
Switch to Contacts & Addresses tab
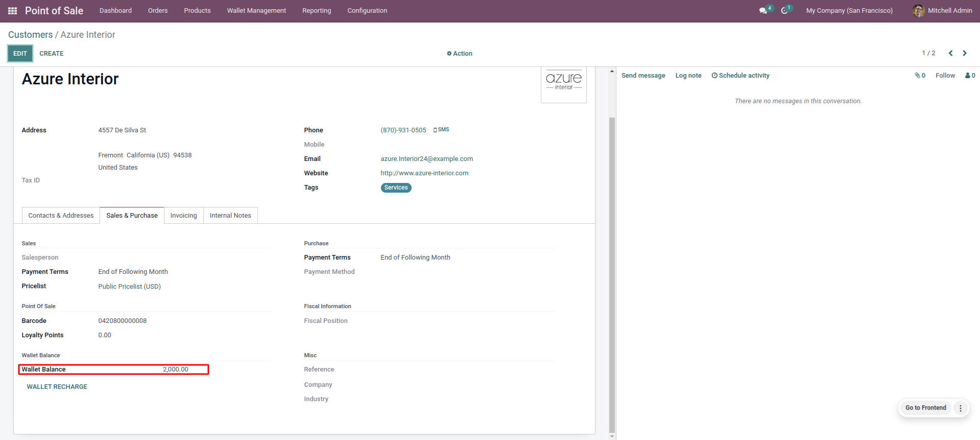click(61, 216)
